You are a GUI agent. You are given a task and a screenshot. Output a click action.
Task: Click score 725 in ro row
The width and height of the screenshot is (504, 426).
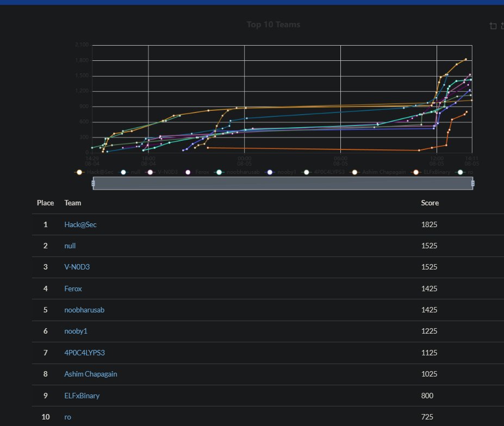point(427,417)
